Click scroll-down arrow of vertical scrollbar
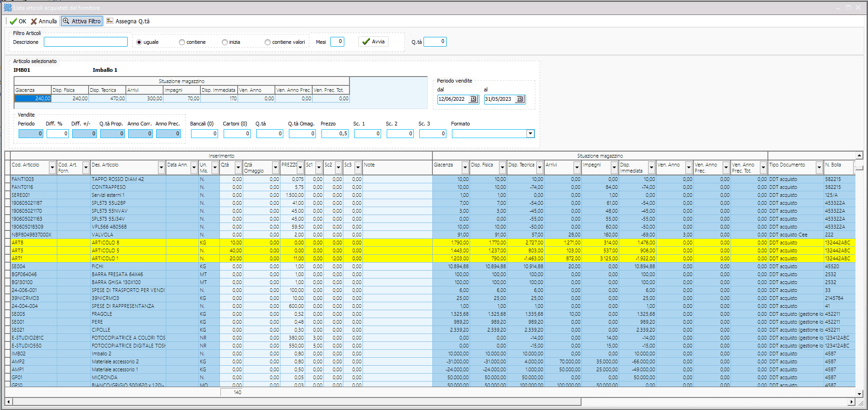 tap(859, 394)
